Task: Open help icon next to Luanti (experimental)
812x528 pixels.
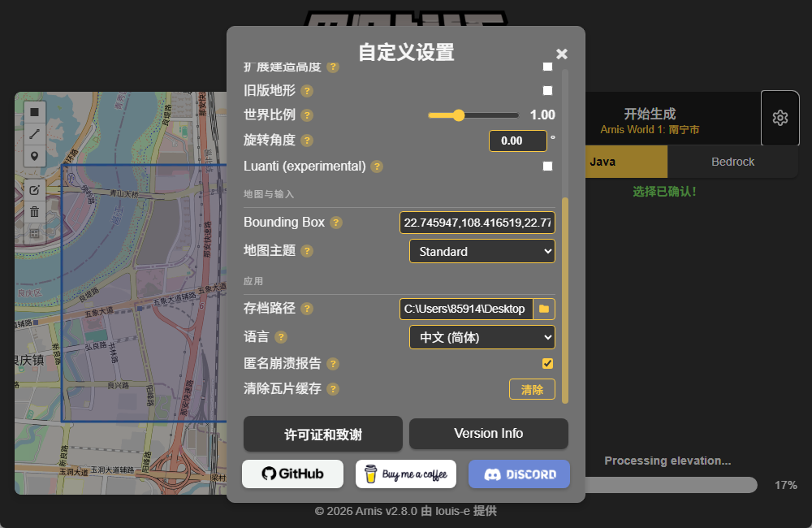Action: (377, 167)
